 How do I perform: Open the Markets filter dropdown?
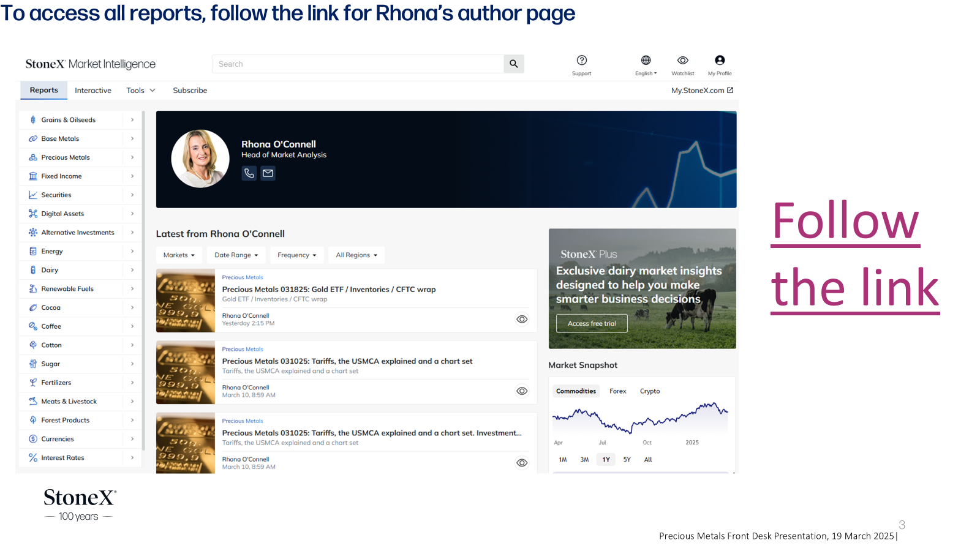point(179,255)
